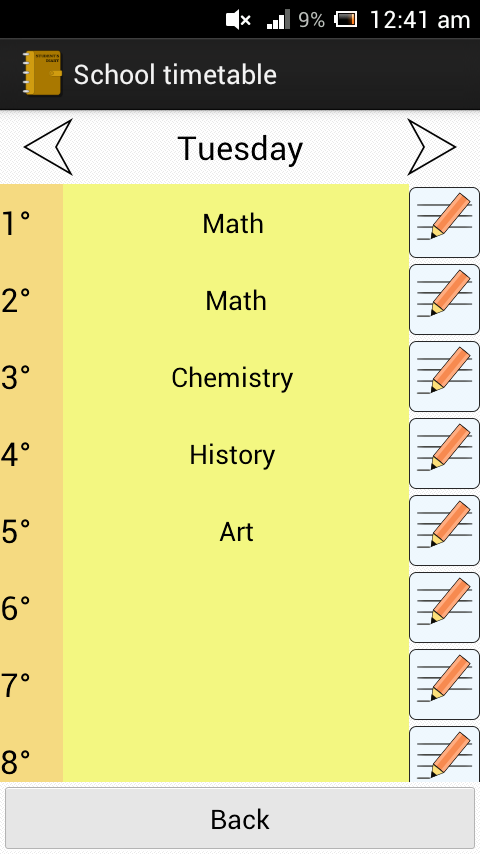Tap the pencil icon for period 7°
480x854 pixels.
click(x=444, y=684)
